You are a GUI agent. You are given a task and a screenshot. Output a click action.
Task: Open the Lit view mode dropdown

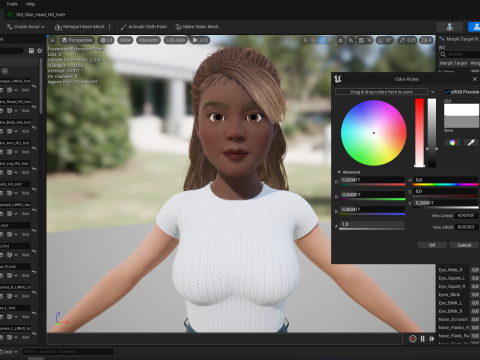click(x=106, y=40)
